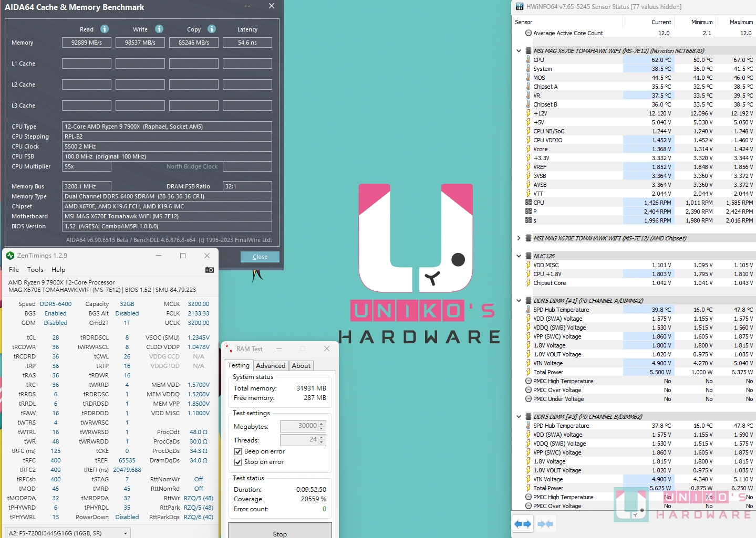Collapse the NUC126 sensor group

[519, 256]
